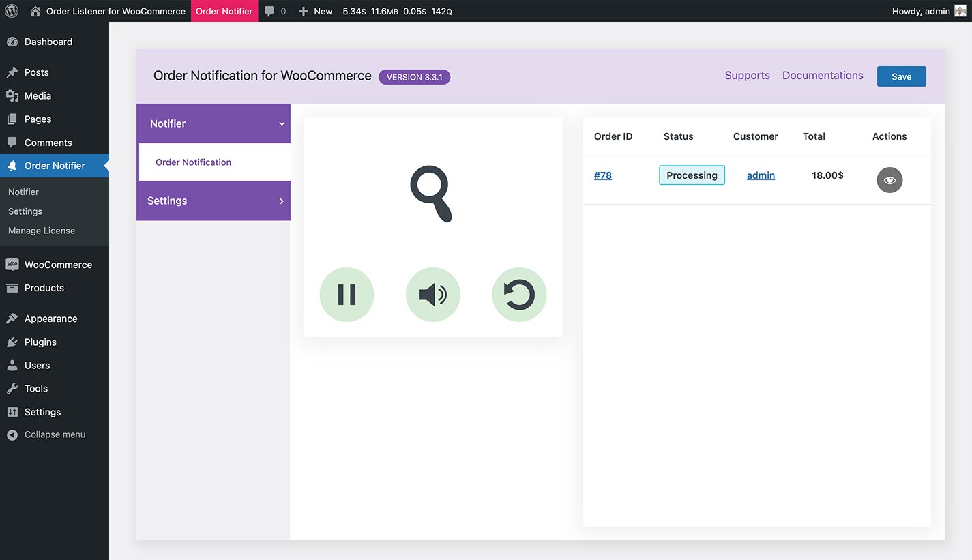The image size is (972, 560).
Task: Click the Collapse menu arrow icon
Action: click(x=12, y=434)
